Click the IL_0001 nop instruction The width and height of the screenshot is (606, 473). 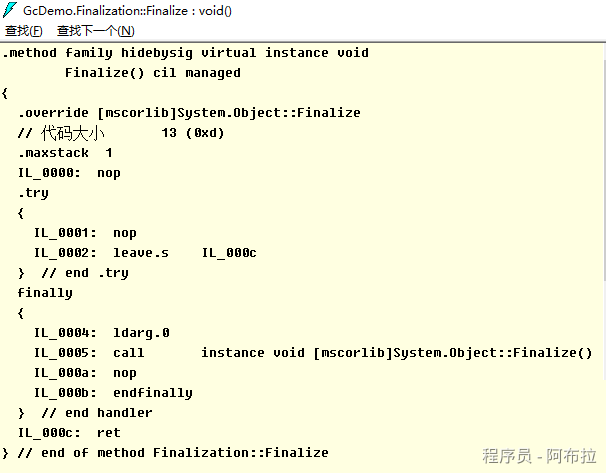[85, 233]
